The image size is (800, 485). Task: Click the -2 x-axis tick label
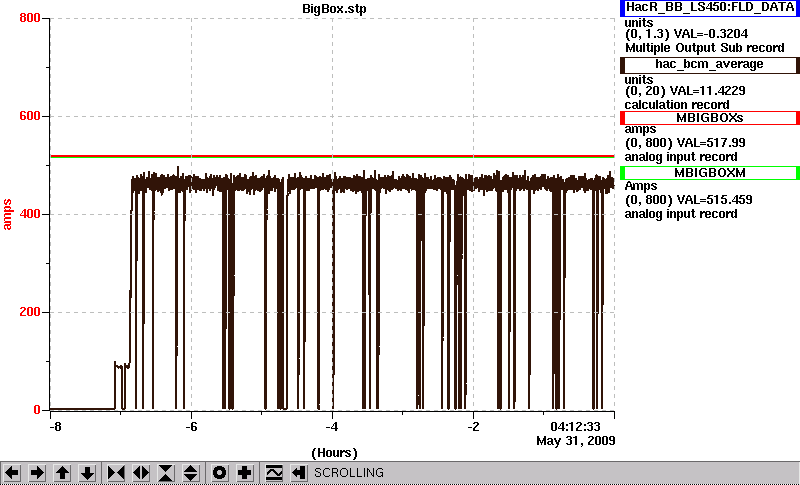point(473,426)
